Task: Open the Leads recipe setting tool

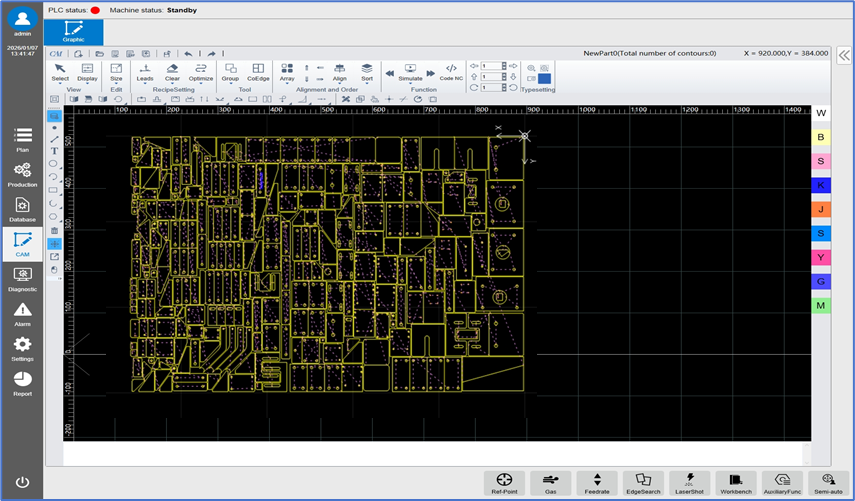Action: [144, 72]
